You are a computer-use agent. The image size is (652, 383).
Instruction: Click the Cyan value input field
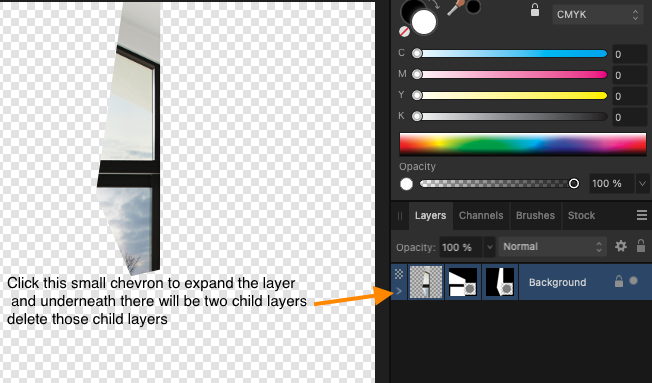tap(630, 54)
